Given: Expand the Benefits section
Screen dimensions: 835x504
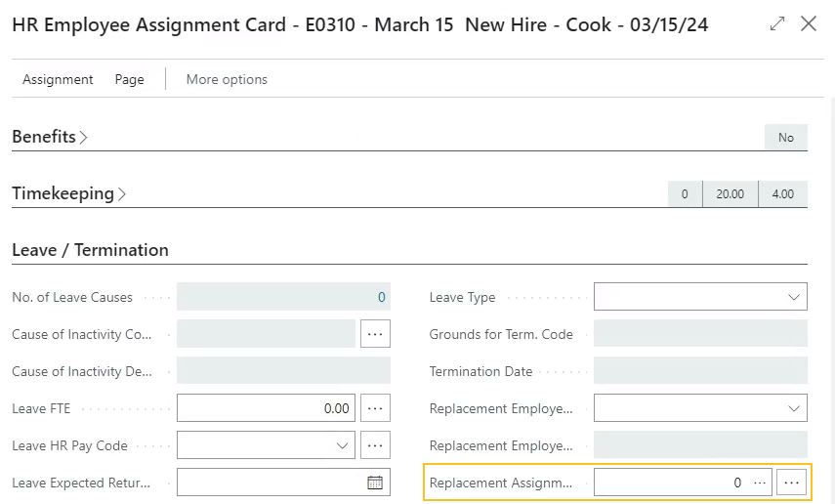Looking at the screenshot, I should [50, 137].
